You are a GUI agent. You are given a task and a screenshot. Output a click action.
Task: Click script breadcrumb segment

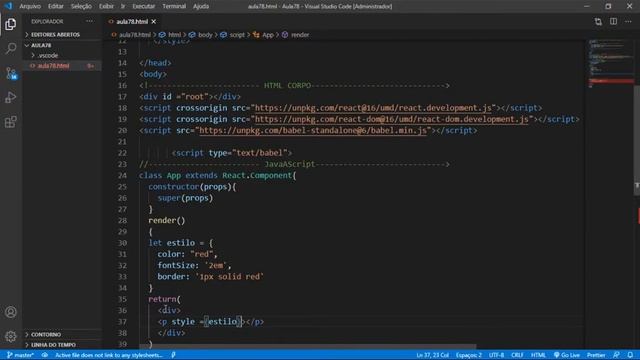point(237,35)
